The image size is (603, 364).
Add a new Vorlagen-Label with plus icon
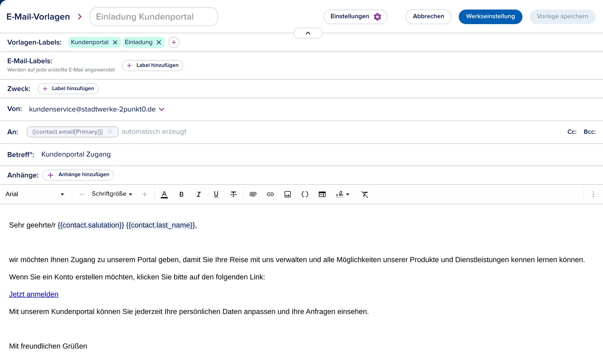pyautogui.click(x=174, y=42)
